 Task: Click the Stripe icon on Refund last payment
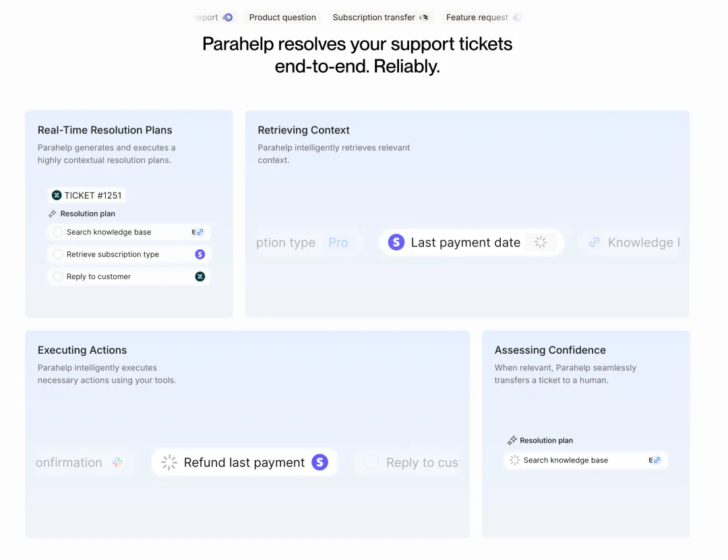coord(320,462)
